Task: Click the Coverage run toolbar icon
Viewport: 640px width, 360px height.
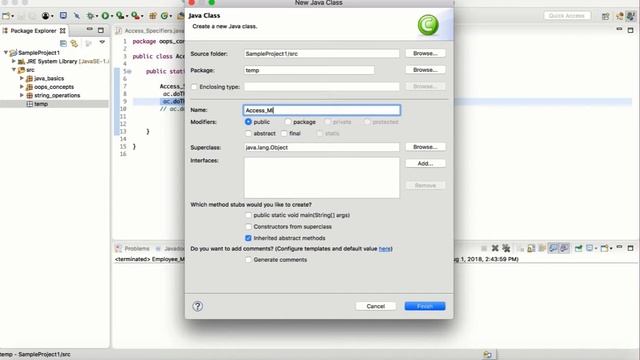Action: point(120,16)
